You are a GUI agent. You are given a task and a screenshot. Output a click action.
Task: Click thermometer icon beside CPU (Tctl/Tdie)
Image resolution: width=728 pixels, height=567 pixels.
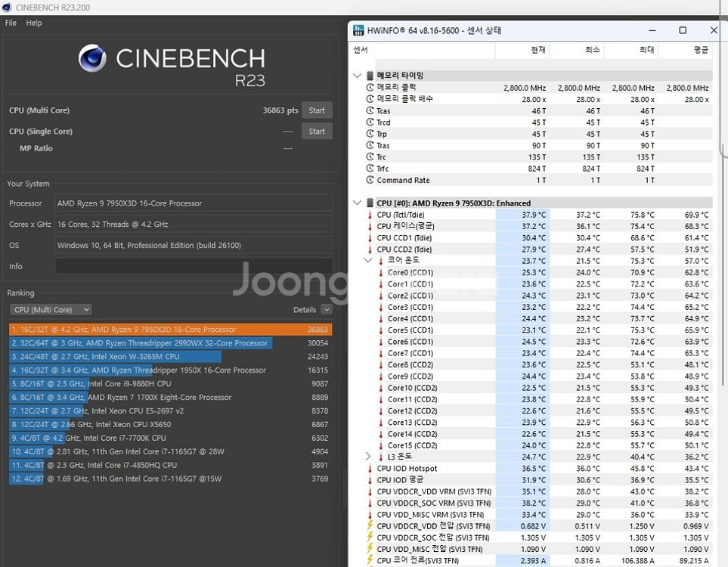click(370, 215)
